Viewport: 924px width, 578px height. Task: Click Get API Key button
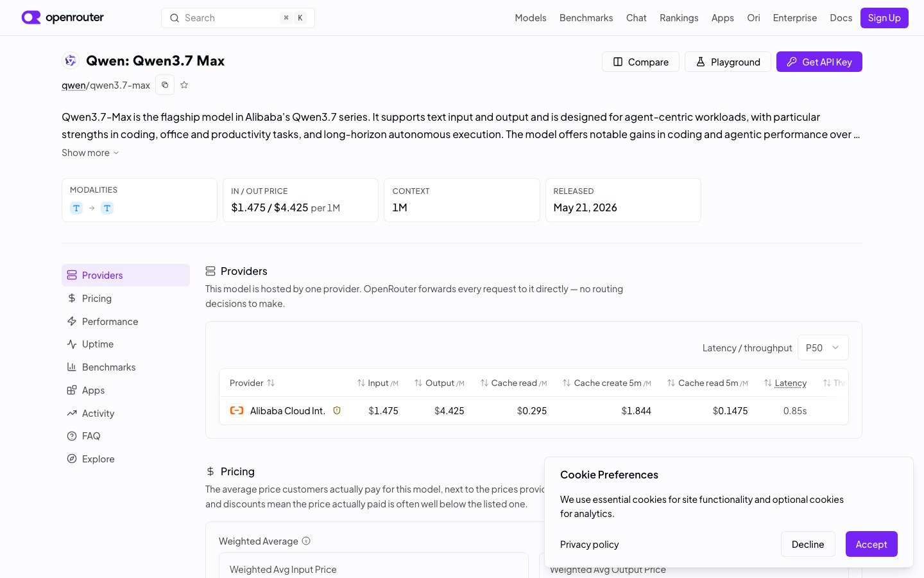pyautogui.click(x=819, y=62)
